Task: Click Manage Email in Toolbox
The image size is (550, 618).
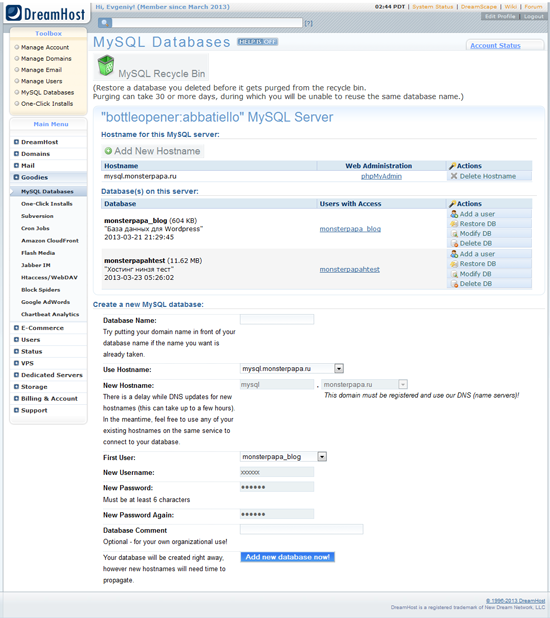Action: pyautogui.click(x=41, y=70)
